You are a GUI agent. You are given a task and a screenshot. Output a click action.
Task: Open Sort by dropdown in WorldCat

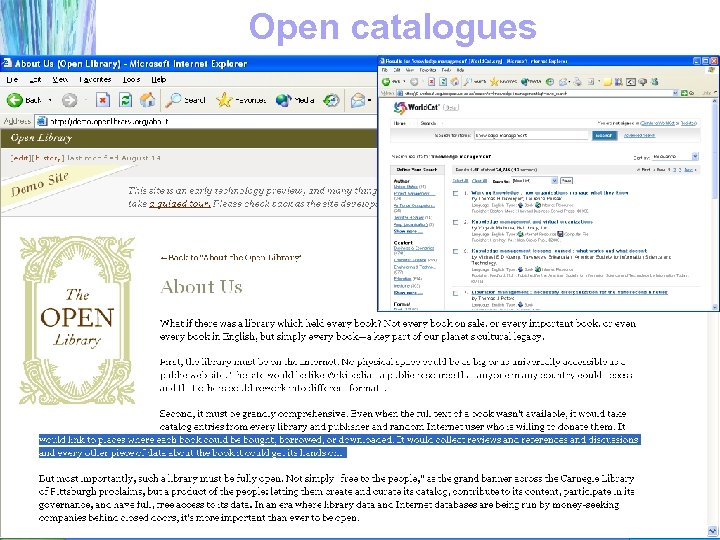tap(675, 157)
